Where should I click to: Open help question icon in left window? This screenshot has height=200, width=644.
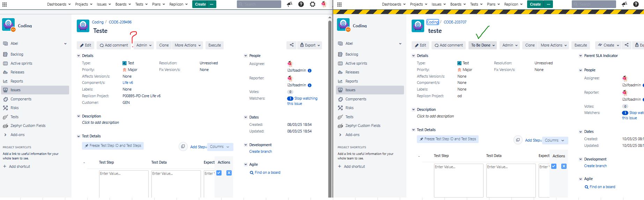(x=301, y=4)
